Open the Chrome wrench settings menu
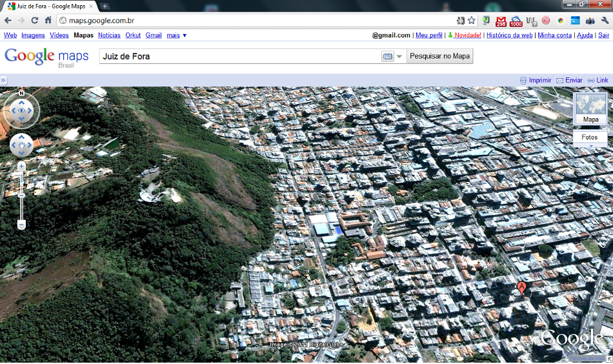This screenshot has height=364, width=613. click(x=605, y=21)
